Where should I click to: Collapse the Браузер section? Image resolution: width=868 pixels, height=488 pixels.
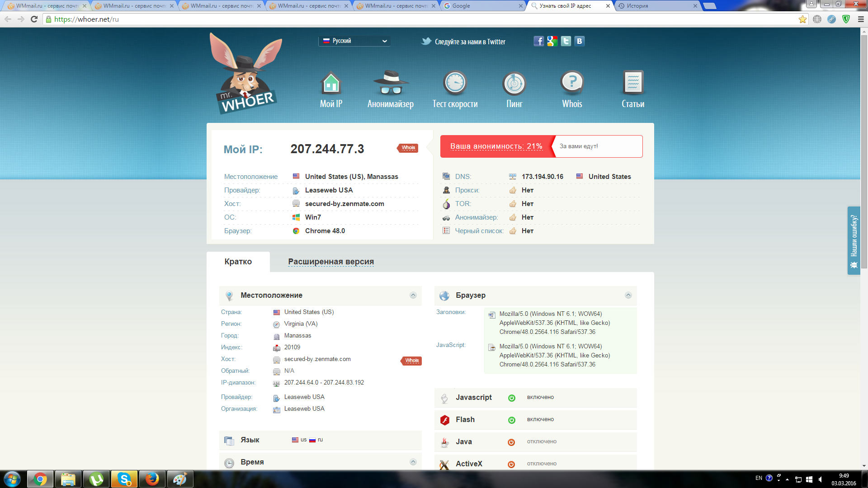[x=628, y=295]
